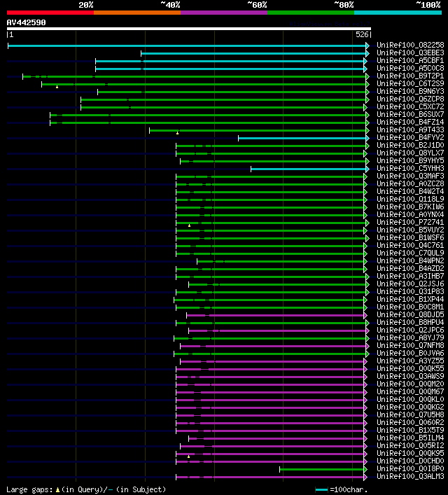The height and width of the screenshot is (495, 448).
Task: Open hit UniRef100_C6T2S9
Action: 410,83
